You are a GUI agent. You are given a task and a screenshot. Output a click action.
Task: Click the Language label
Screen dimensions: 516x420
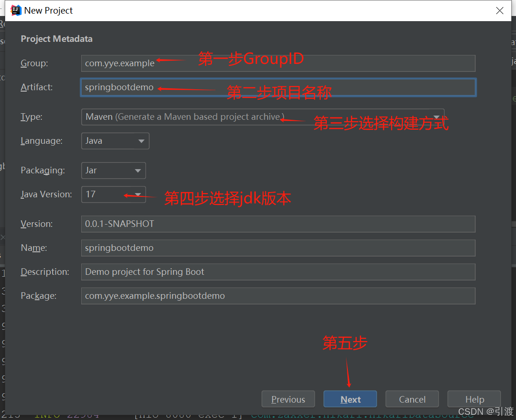pyautogui.click(x=41, y=141)
